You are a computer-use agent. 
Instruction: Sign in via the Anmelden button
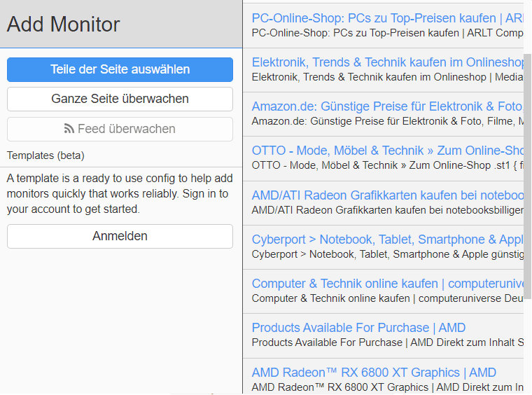(x=120, y=236)
